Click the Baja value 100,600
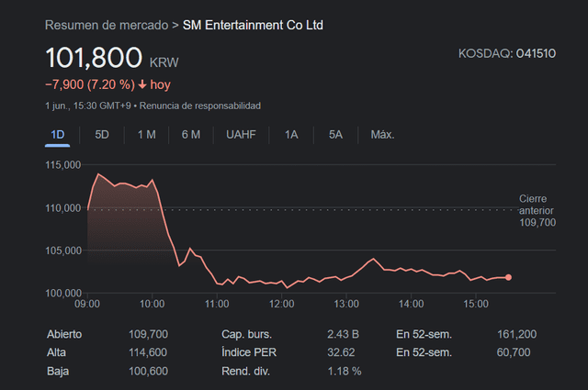Viewport: 588px width, 390px height. tap(148, 372)
